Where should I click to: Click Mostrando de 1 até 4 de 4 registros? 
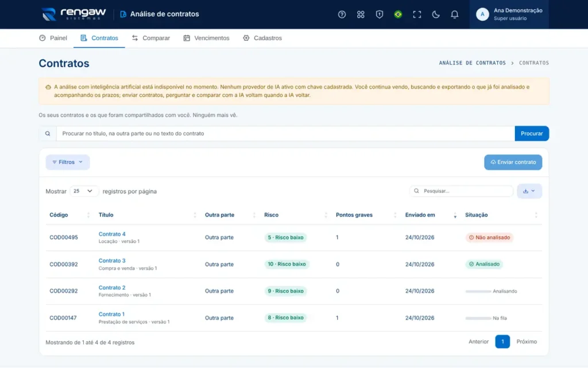click(x=90, y=343)
